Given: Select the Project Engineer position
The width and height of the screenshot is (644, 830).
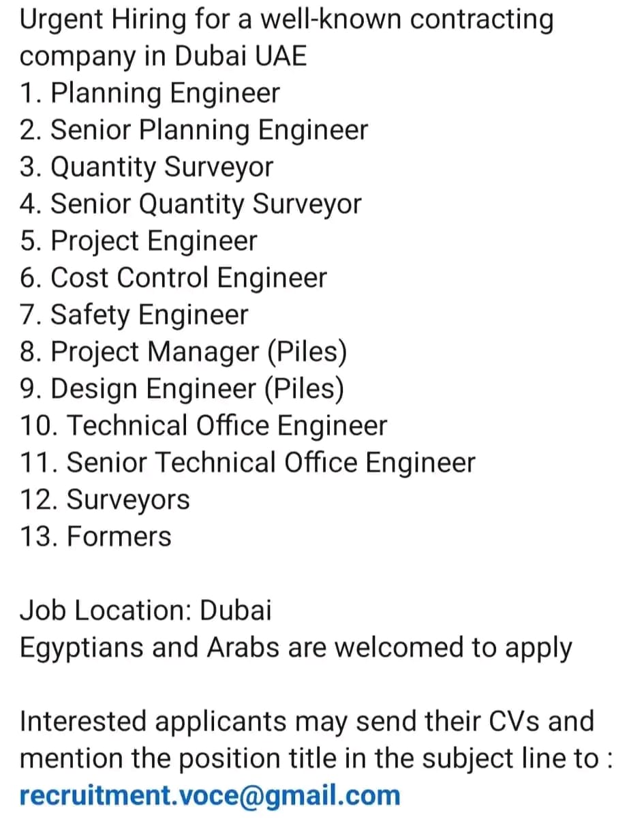Looking at the screenshot, I should pyautogui.click(x=139, y=241).
